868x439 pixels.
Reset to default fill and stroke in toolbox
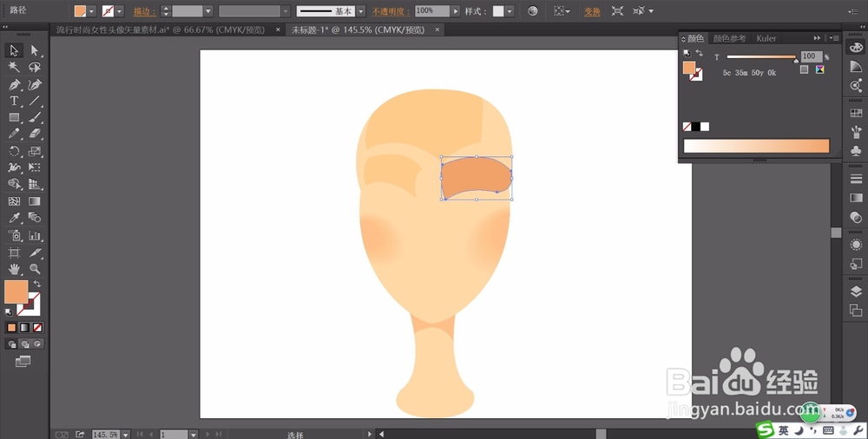tap(9, 313)
